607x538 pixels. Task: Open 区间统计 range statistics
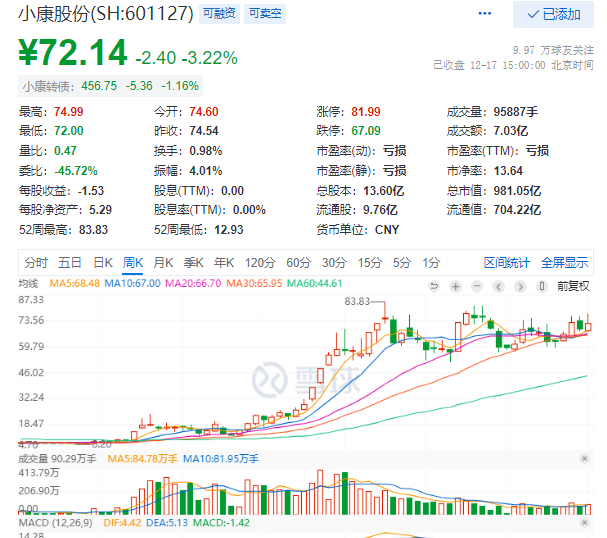pyautogui.click(x=507, y=263)
